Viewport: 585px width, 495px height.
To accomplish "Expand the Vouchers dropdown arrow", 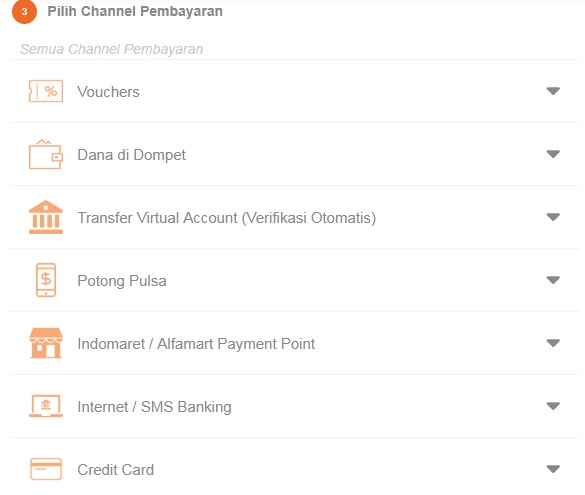I will click(553, 91).
